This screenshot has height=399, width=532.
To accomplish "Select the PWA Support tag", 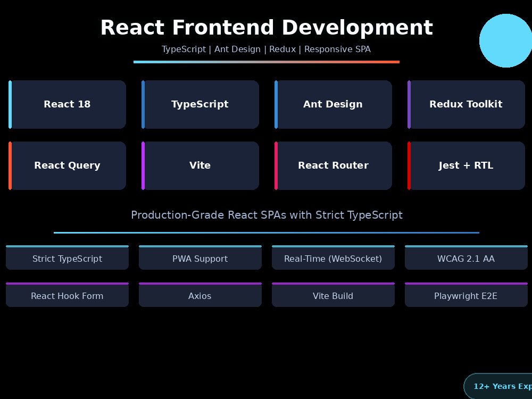I will click(x=200, y=257).
